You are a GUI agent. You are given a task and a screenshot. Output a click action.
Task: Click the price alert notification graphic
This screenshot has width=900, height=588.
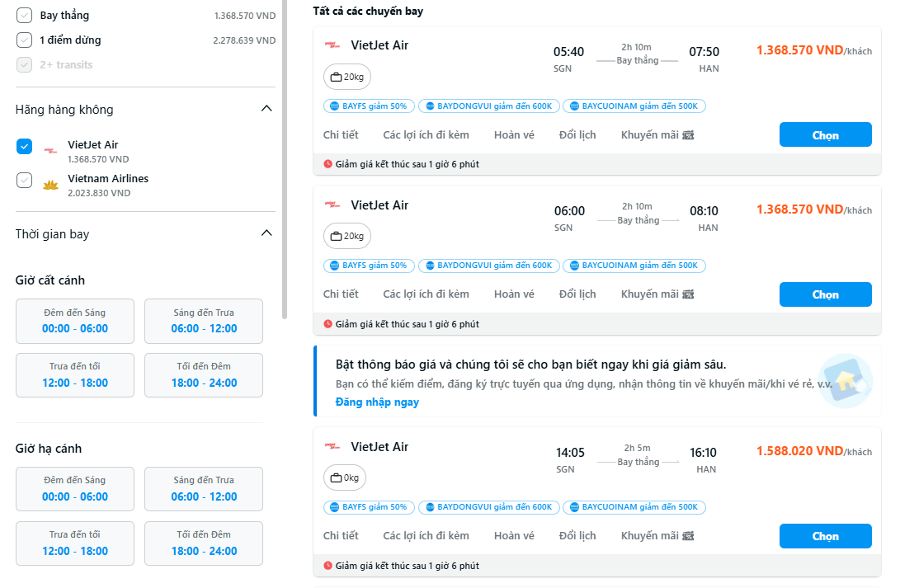(845, 379)
